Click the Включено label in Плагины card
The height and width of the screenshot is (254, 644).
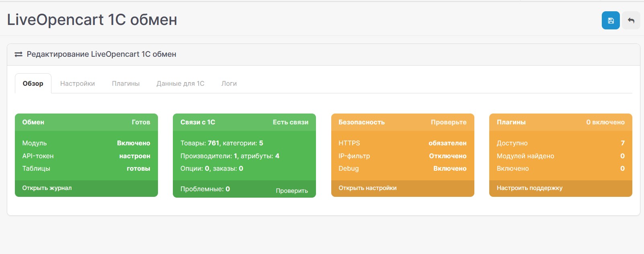(x=513, y=168)
